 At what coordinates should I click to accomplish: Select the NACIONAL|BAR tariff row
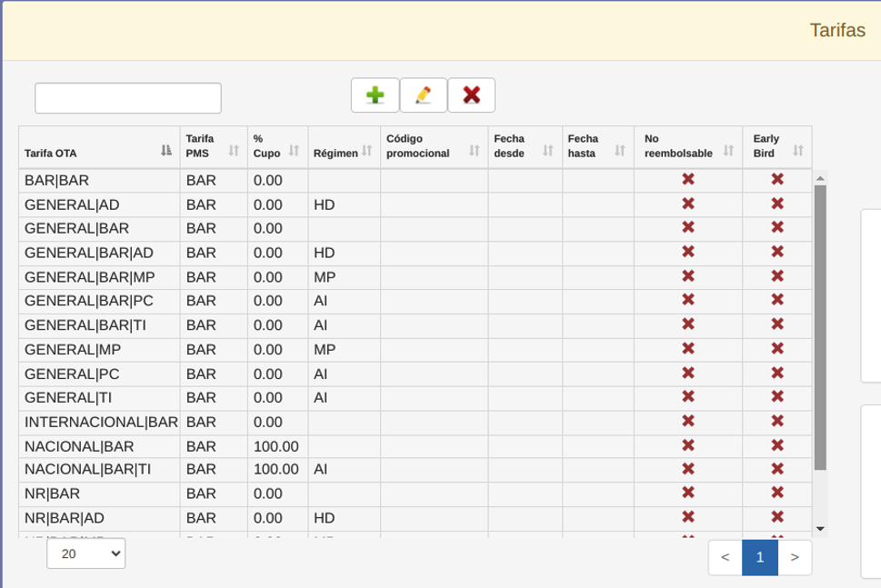(415, 446)
